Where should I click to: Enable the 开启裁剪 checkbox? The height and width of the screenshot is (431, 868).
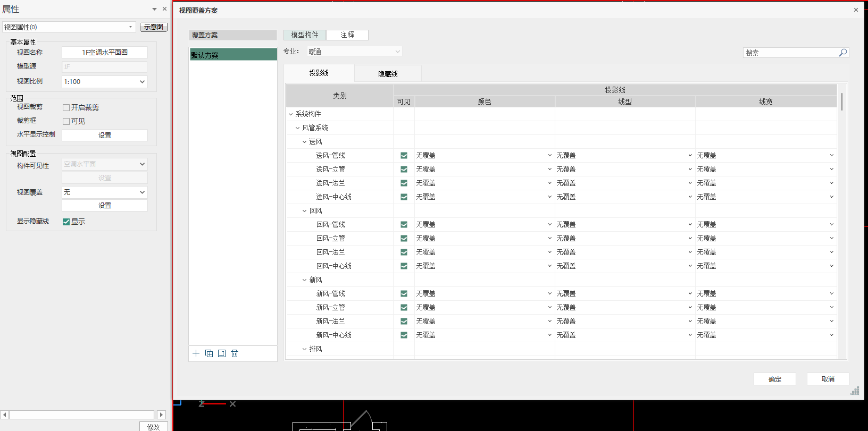[66, 107]
